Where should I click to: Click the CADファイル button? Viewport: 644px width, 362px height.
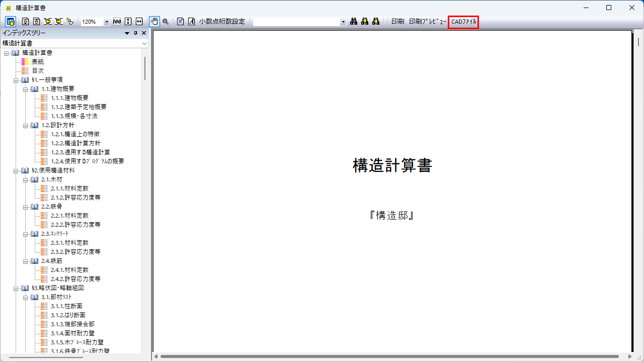pos(463,22)
